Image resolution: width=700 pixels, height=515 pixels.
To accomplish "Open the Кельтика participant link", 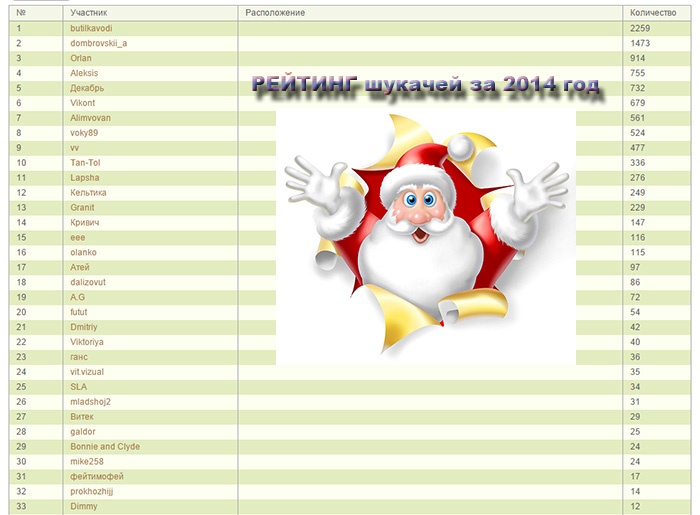I will (88, 193).
